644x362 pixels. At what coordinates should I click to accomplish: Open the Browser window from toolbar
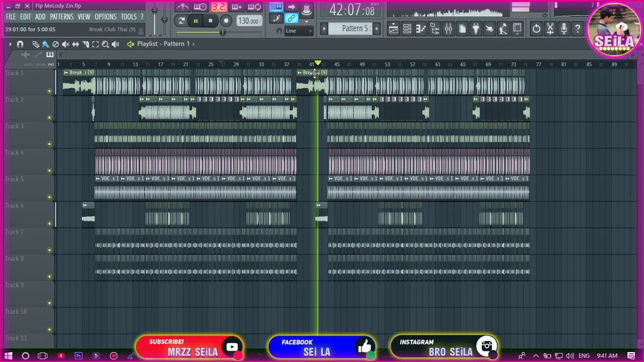pos(435,29)
